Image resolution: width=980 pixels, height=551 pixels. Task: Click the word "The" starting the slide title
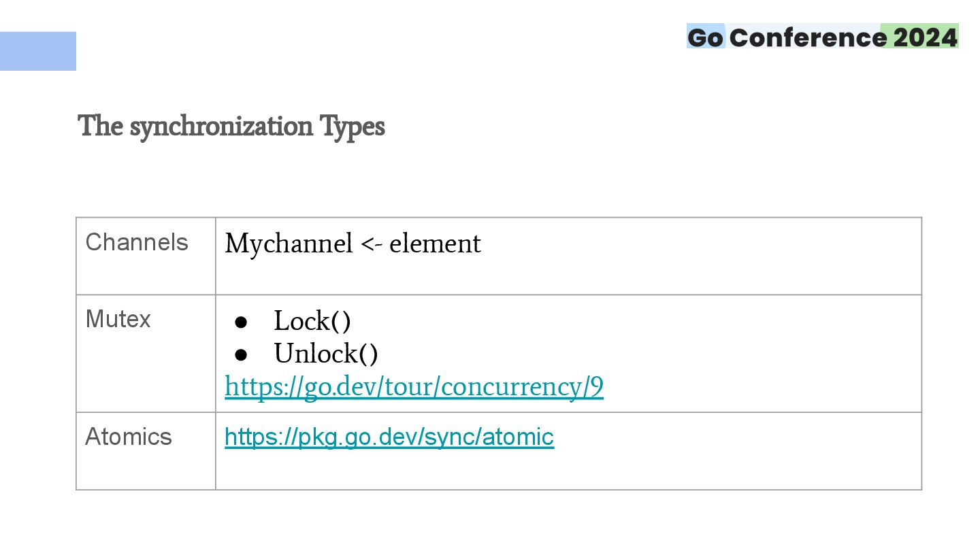point(100,126)
